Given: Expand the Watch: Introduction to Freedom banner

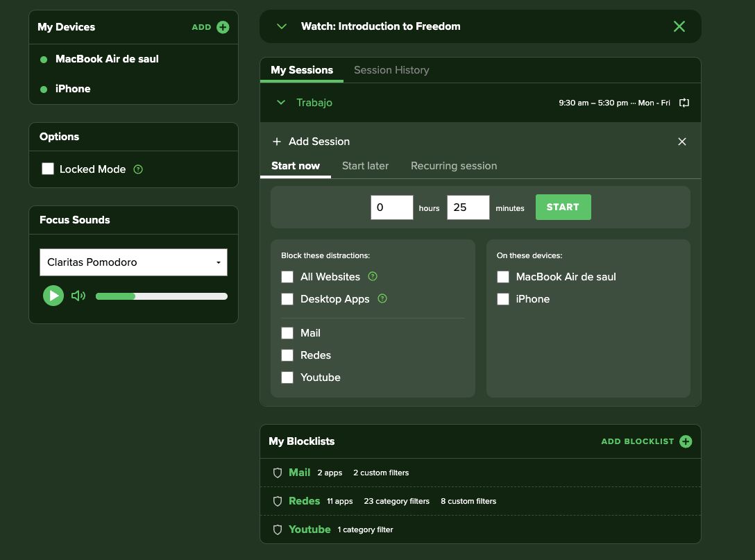Looking at the screenshot, I should pos(282,26).
